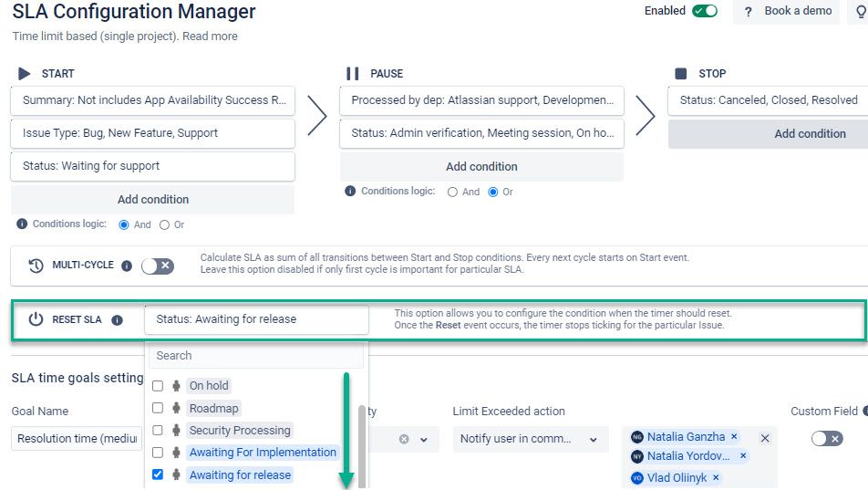Select Or logic for Start conditions
The height and width of the screenshot is (490, 868).
164,224
